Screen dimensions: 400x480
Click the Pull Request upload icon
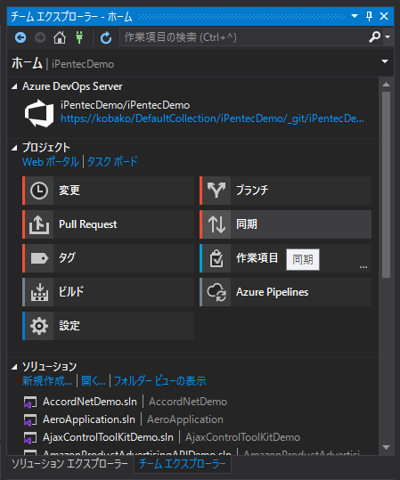(x=39, y=224)
